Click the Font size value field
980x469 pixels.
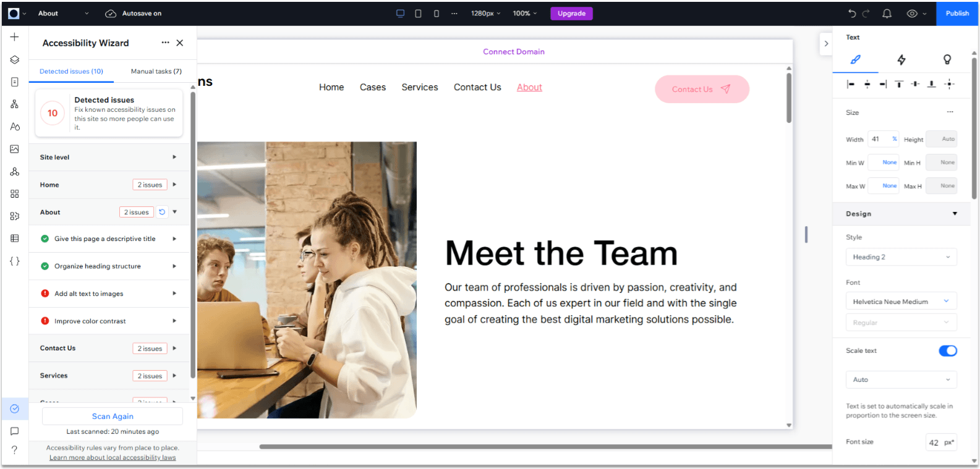pyautogui.click(x=941, y=442)
